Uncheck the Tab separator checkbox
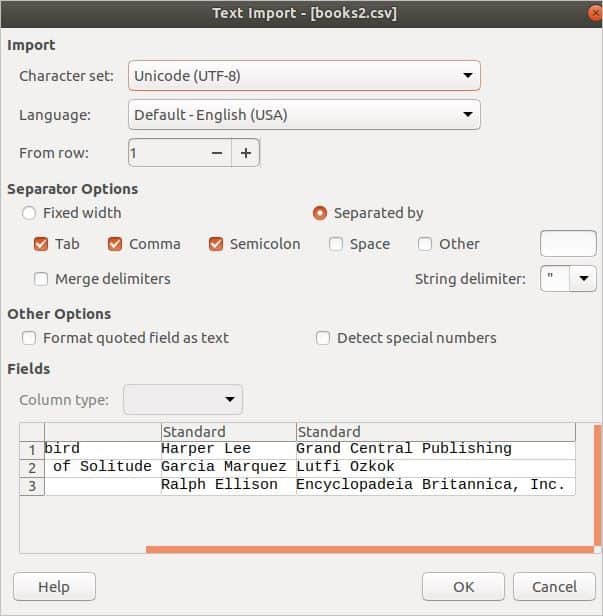The image size is (603, 616). (x=41, y=244)
